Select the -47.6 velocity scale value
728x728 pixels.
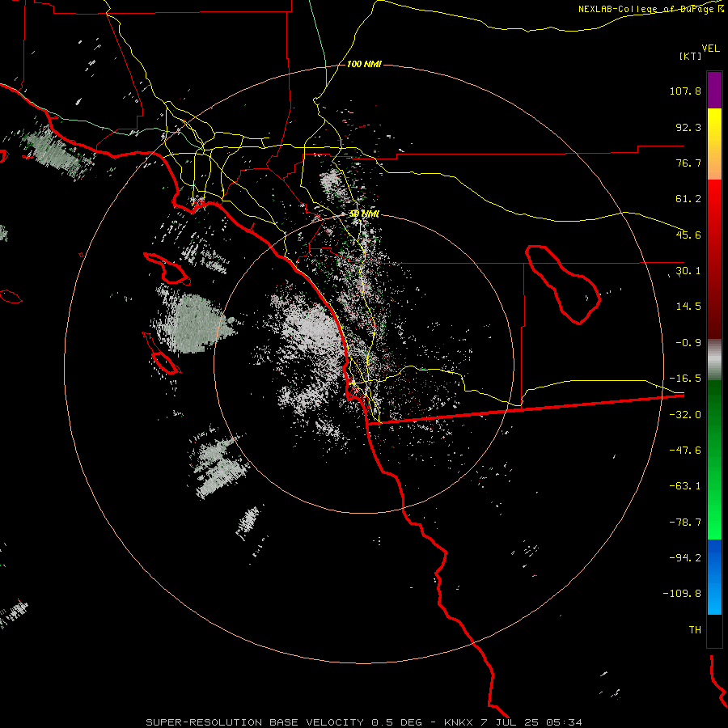tap(685, 451)
